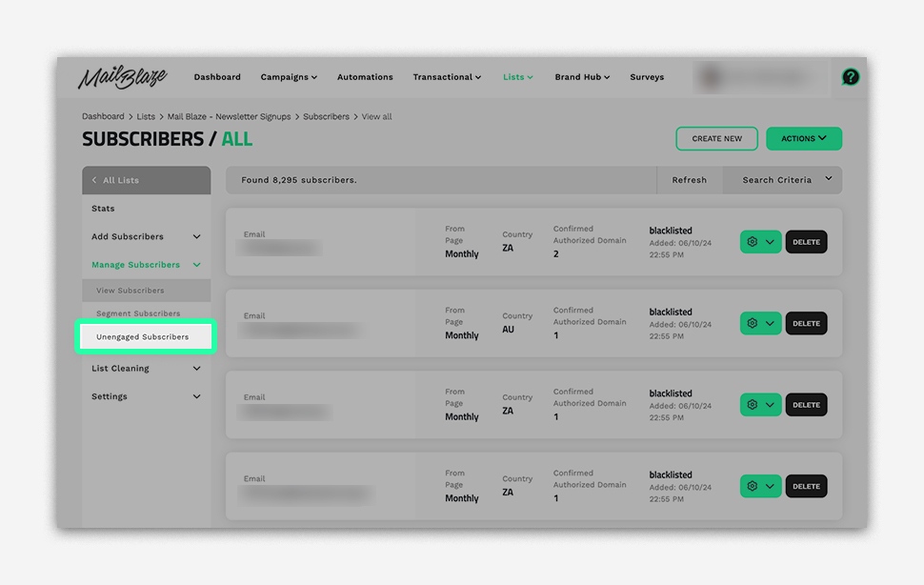Open the gear settings icon on the first subscriber
Screen dimensions: 924x585
753,242
